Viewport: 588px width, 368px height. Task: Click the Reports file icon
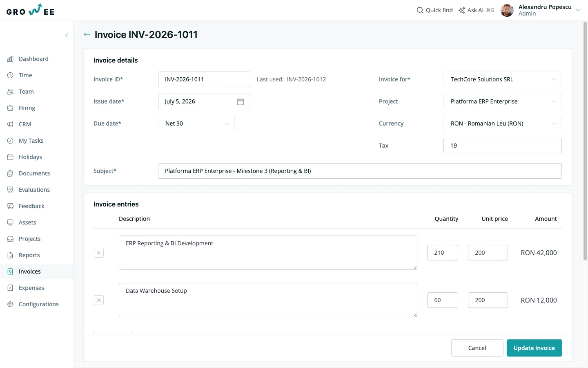[10, 255]
